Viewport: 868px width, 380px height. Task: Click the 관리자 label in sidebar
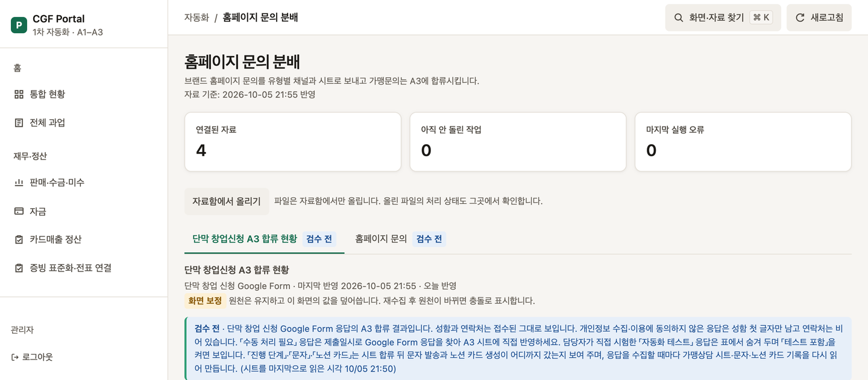22,330
